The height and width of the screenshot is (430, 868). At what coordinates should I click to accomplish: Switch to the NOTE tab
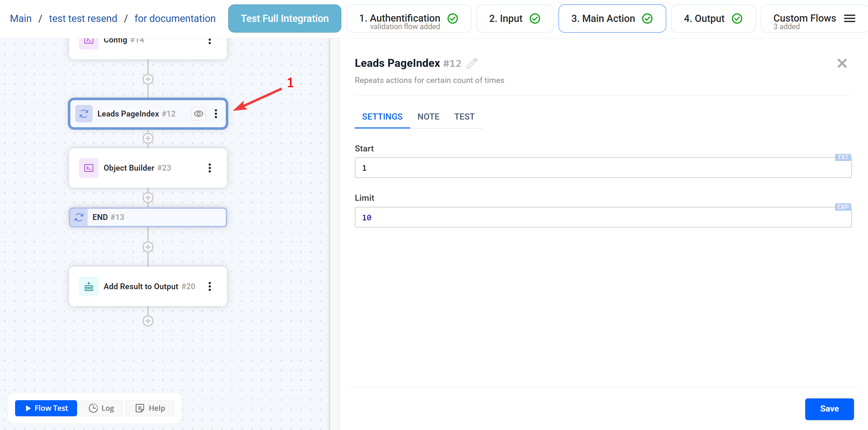[x=428, y=116]
